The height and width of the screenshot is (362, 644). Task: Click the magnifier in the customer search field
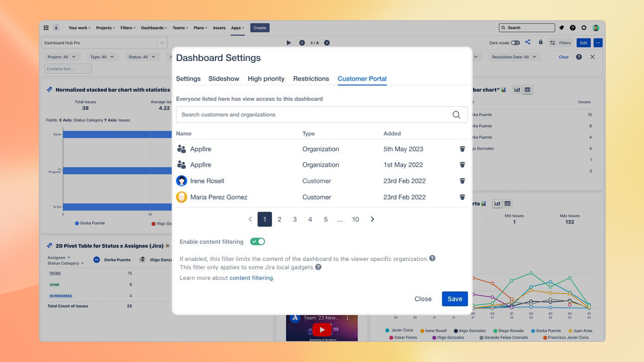pyautogui.click(x=456, y=115)
